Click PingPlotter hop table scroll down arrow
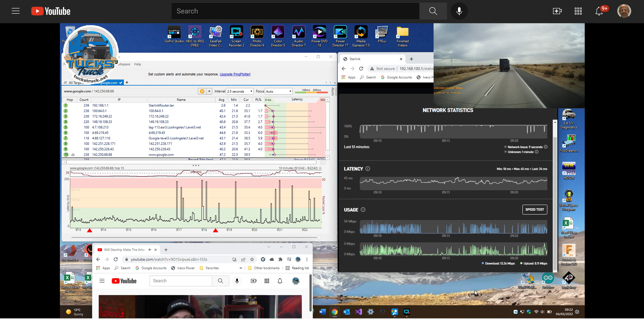 click(x=328, y=158)
